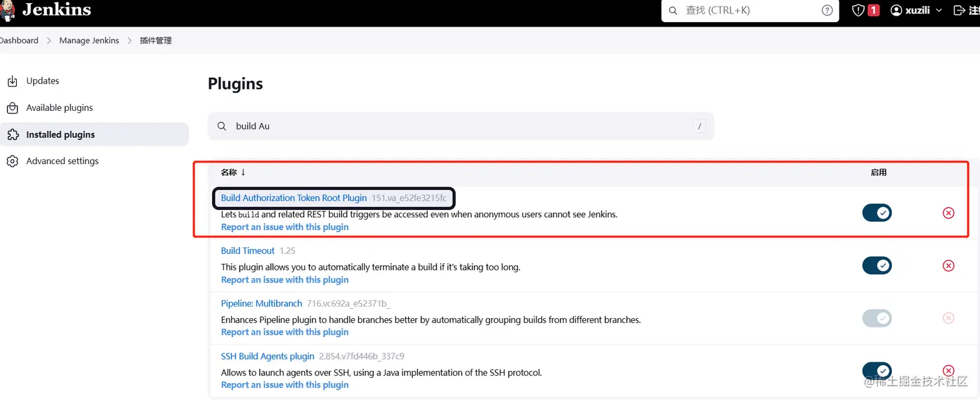Click version text 716.vc692a_e52371b_
The height and width of the screenshot is (400, 980).
pos(348,303)
